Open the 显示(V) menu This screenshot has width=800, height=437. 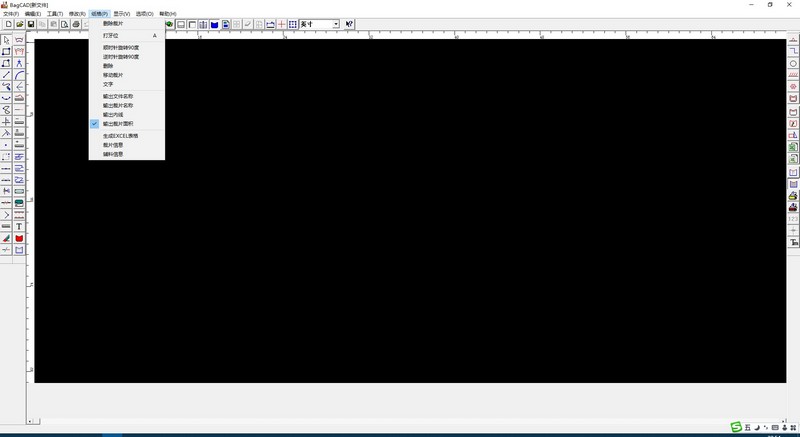[120, 14]
